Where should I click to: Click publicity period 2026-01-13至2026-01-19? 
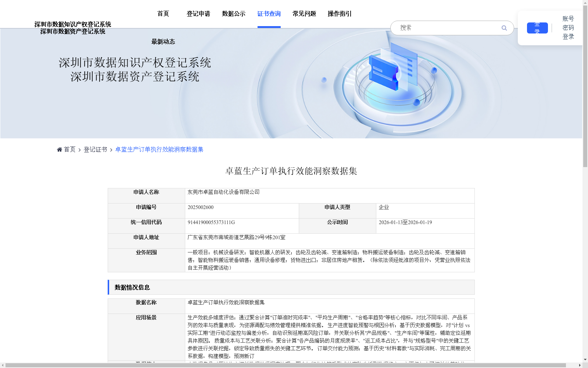pyautogui.click(x=405, y=222)
